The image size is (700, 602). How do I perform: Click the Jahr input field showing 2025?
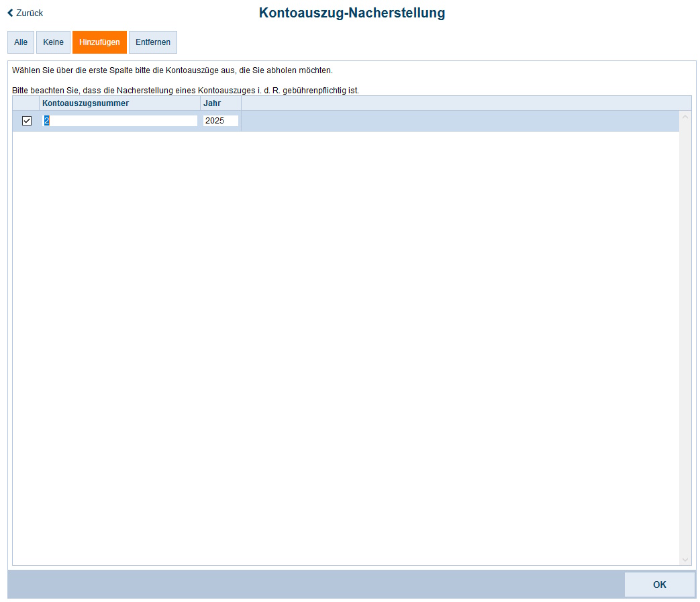(220, 121)
